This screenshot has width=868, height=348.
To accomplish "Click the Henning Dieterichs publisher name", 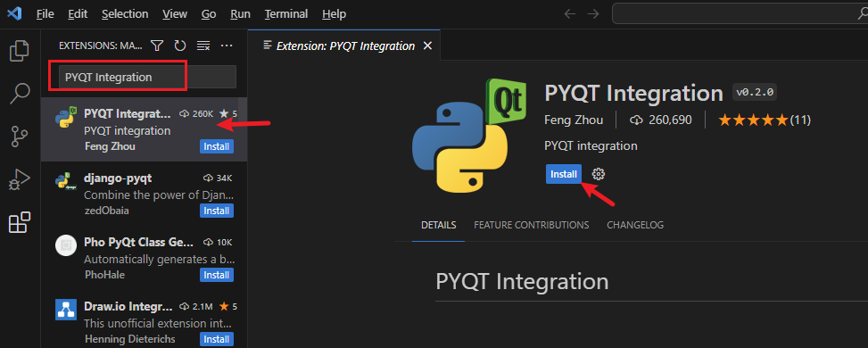I will pos(130,339).
